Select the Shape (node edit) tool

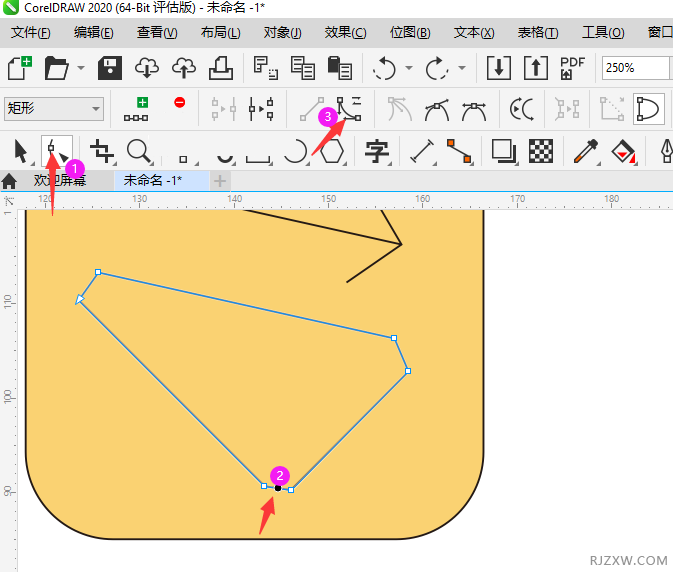55,151
